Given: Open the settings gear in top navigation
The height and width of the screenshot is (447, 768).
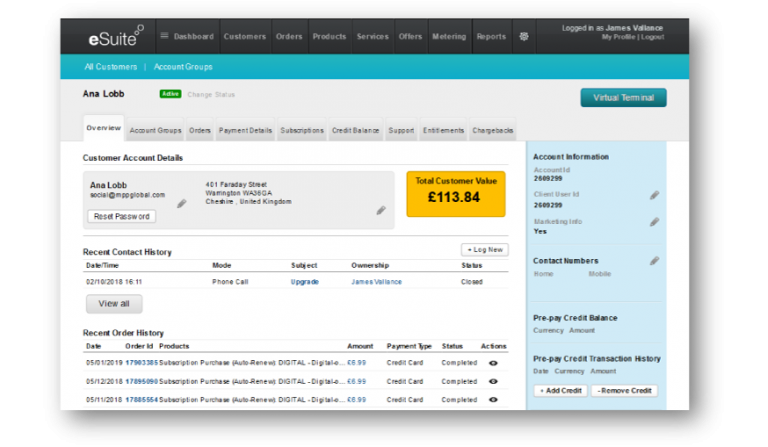Looking at the screenshot, I should tap(522, 36).
